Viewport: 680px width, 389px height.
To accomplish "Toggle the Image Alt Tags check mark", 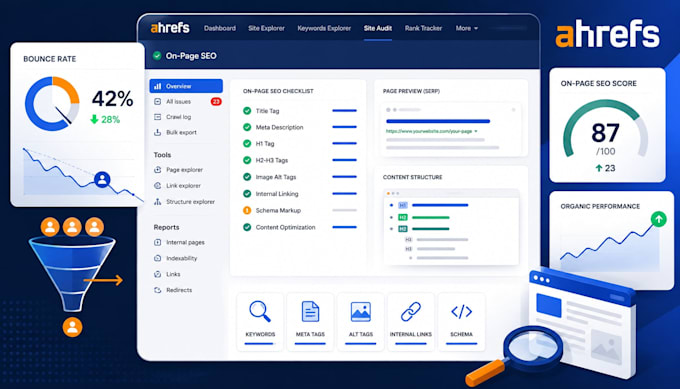I will click(247, 177).
